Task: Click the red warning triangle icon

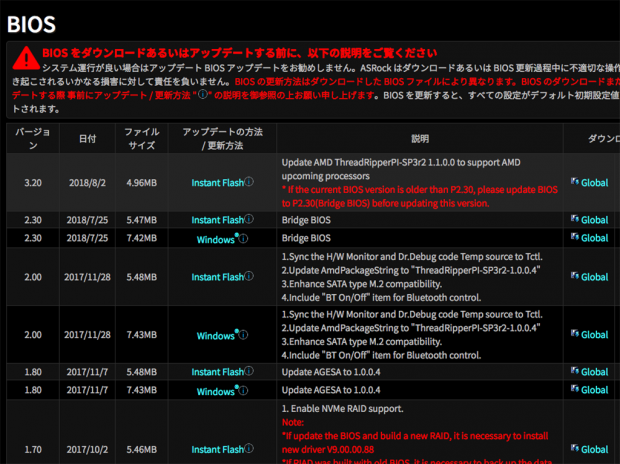Action: pos(26,59)
